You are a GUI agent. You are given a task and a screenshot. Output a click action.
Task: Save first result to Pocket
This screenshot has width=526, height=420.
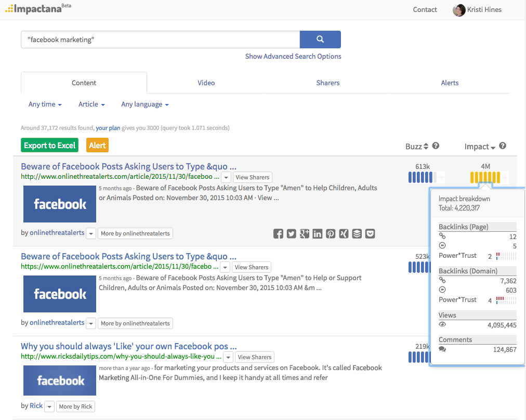coord(370,233)
